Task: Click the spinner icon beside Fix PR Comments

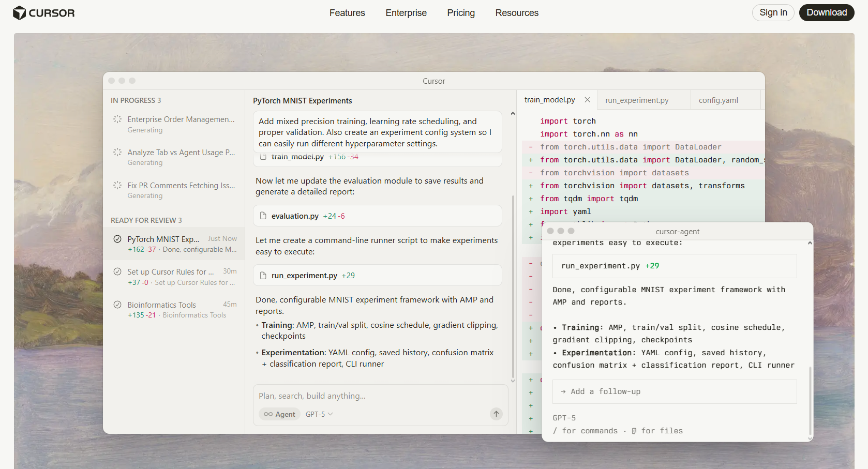Action: [117, 185]
